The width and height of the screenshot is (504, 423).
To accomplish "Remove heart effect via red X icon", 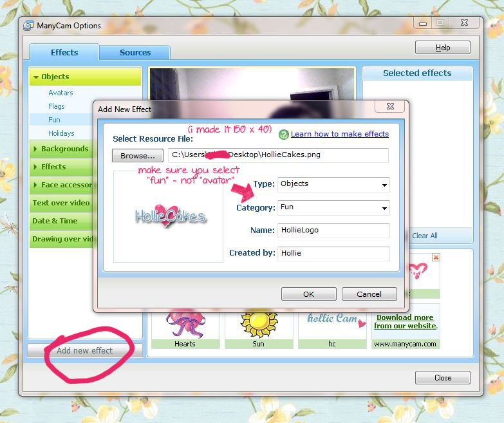I will (x=436, y=258).
